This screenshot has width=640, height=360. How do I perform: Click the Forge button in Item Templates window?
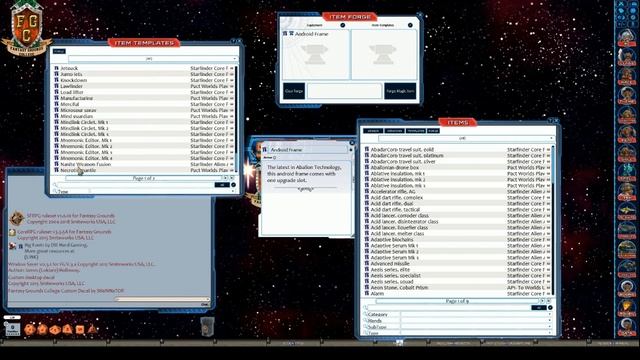59,51
